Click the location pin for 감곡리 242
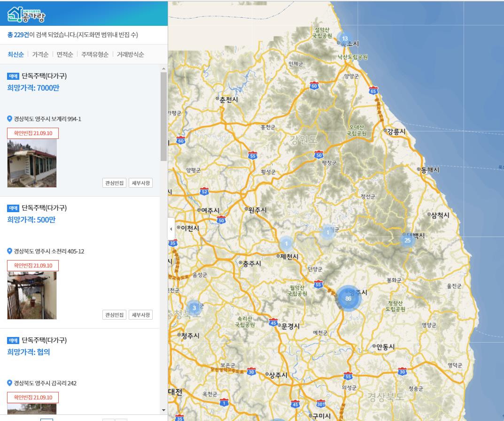The width and height of the screenshot is (504, 421). (x=10, y=383)
